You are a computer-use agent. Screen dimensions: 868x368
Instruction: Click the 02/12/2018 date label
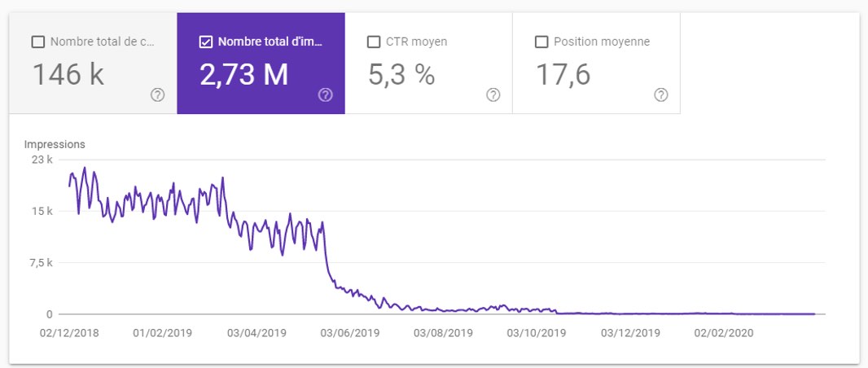pyautogui.click(x=69, y=333)
